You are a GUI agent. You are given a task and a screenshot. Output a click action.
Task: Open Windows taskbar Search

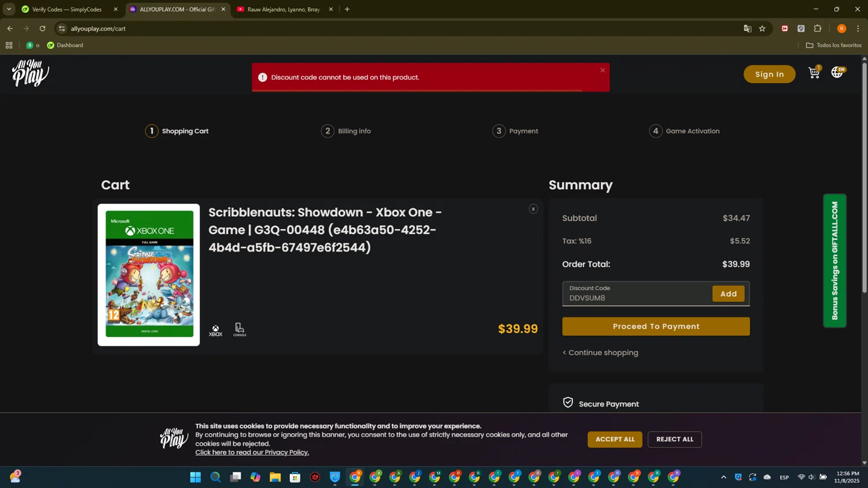215,477
